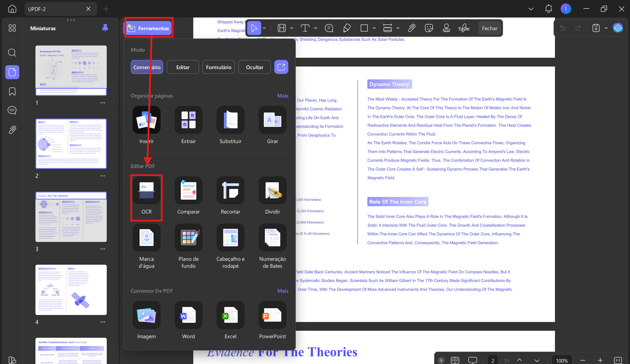Open the text tool dropdown arrow
630x364 pixels.
(315, 28)
